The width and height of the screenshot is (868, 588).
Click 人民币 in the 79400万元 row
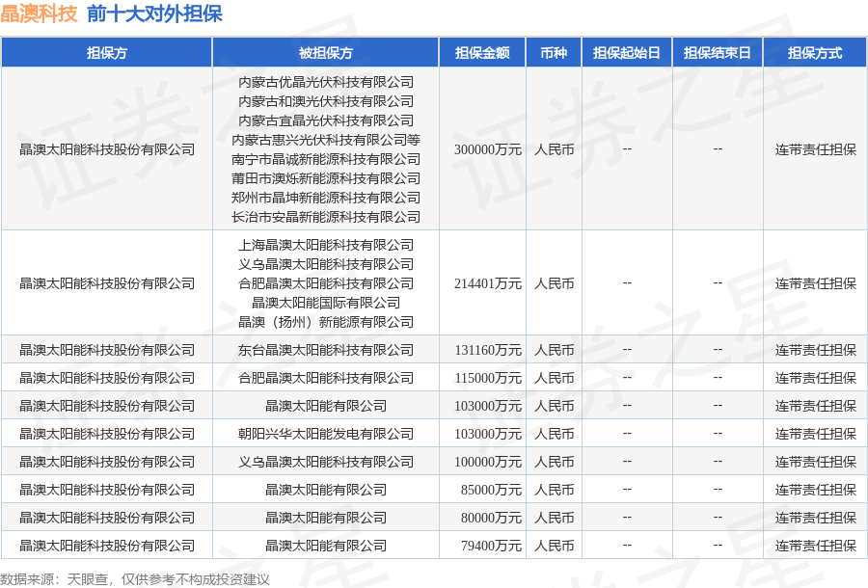click(x=555, y=546)
